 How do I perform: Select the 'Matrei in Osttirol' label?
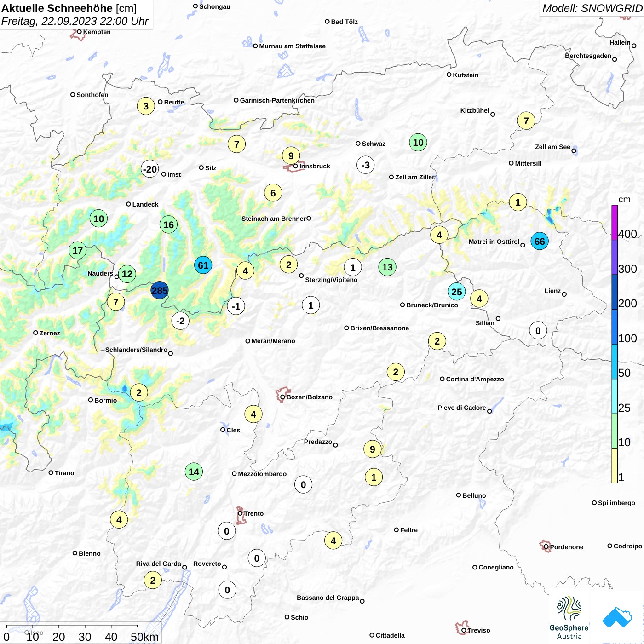pyautogui.click(x=494, y=242)
